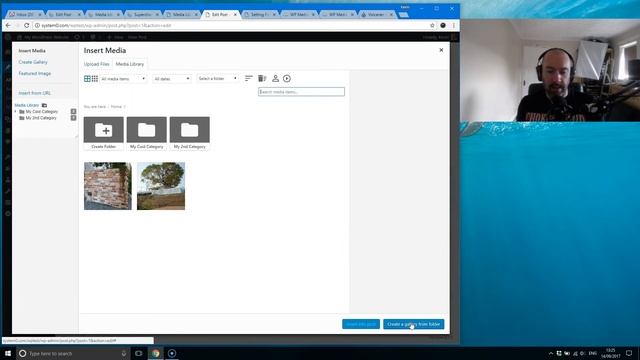Select the tree image thumbnail
The height and width of the screenshot is (360, 640).
pos(161,186)
